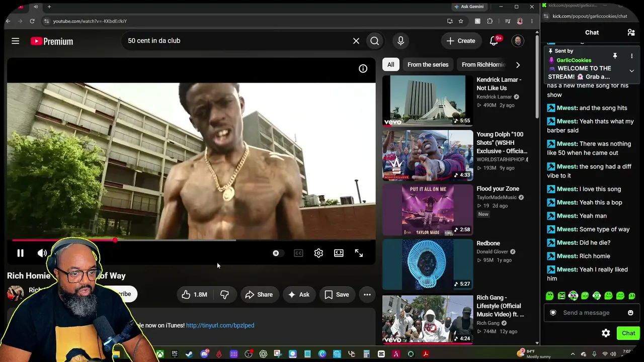Open Steam from the taskbar
Image resolution: width=644 pixels, height=362 pixels.
point(189,354)
